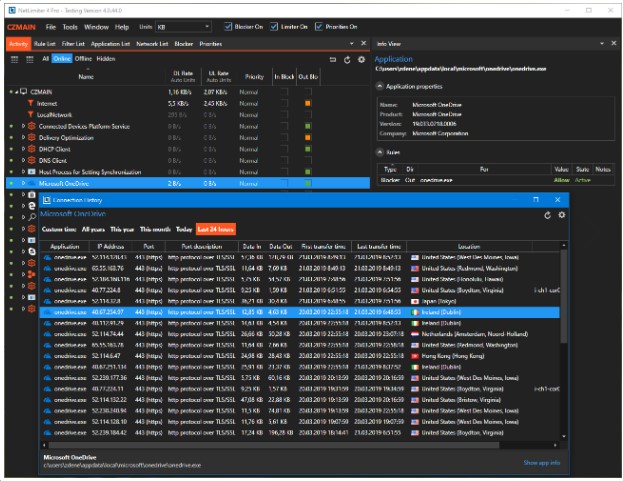
Task: Click the Activity refresh icon
Action: pos(348,59)
